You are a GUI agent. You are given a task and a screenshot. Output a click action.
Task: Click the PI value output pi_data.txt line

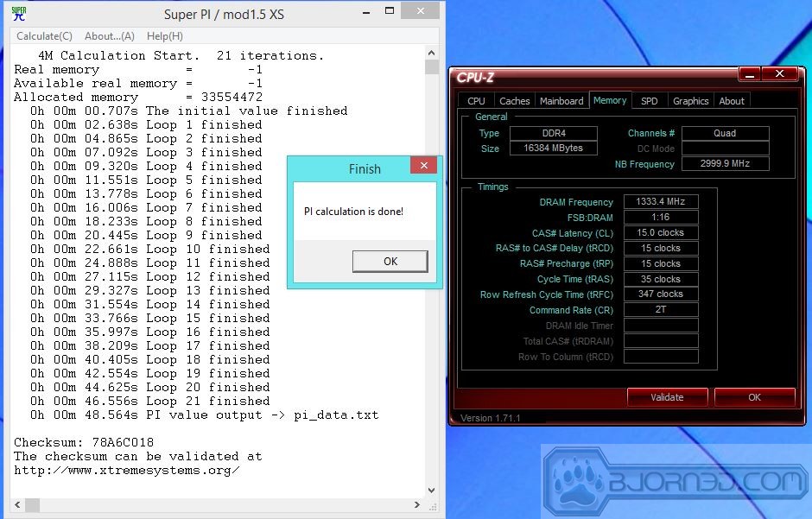[x=205, y=415]
